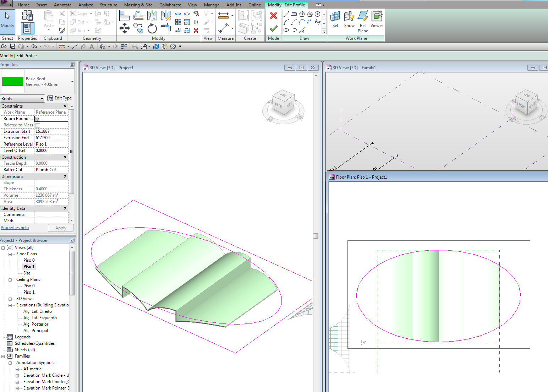This screenshot has width=548, height=392.
Task: Select the Line draw tool
Action: tap(286, 14)
